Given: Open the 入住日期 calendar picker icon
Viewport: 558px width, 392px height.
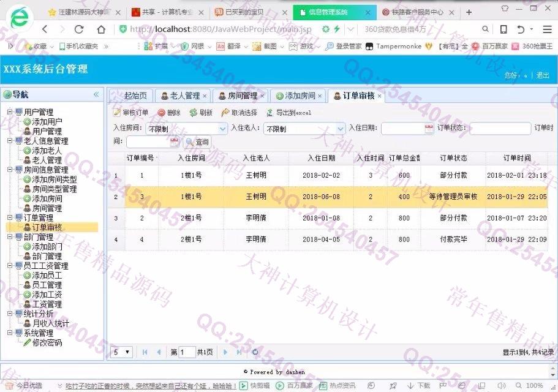Looking at the screenshot, I should (x=429, y=129).
